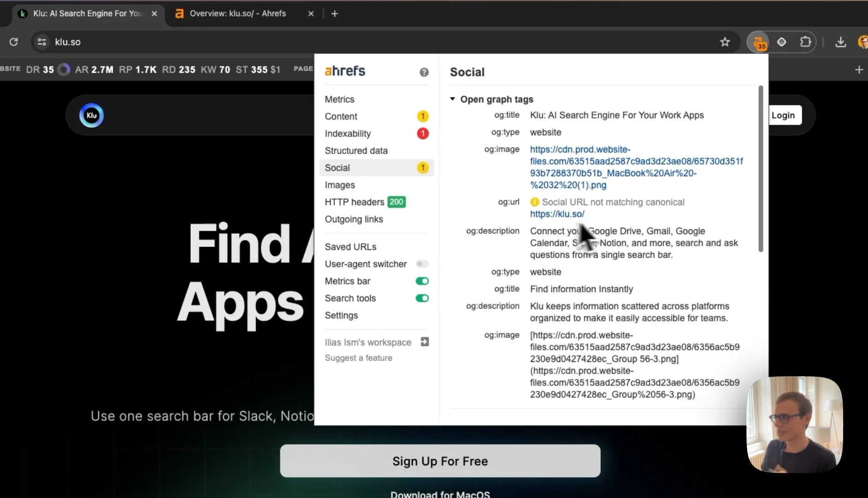Click the diamond-shaped extension icon

point(781,42)
